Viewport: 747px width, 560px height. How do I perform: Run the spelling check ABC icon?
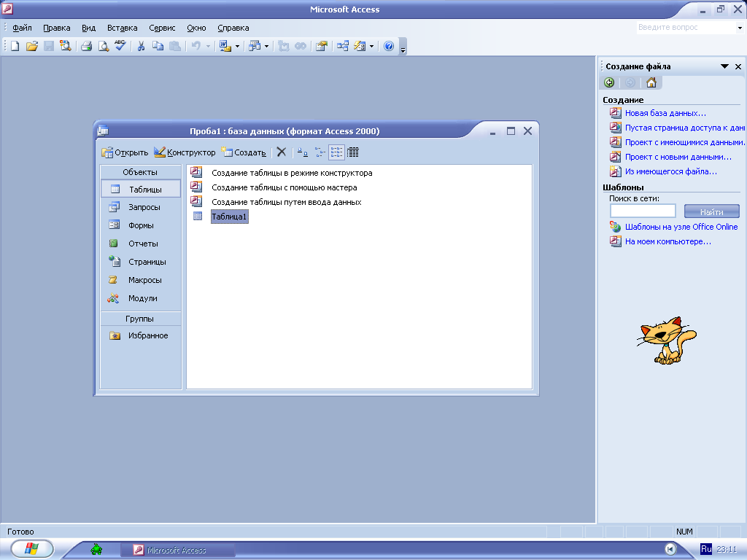pos(120,46)
